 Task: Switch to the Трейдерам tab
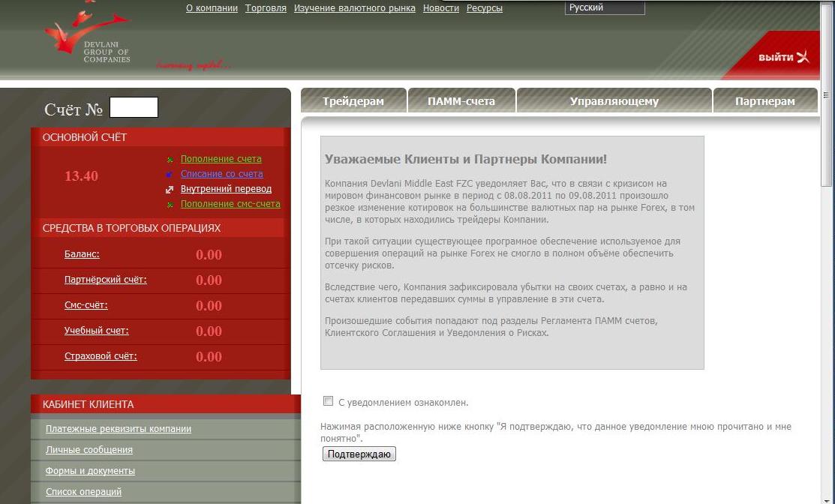pyautogui.click(x=353, y=101)
